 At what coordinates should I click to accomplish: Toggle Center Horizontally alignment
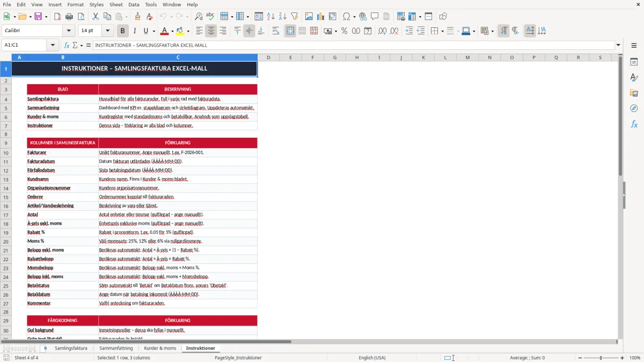click(211, 31)
